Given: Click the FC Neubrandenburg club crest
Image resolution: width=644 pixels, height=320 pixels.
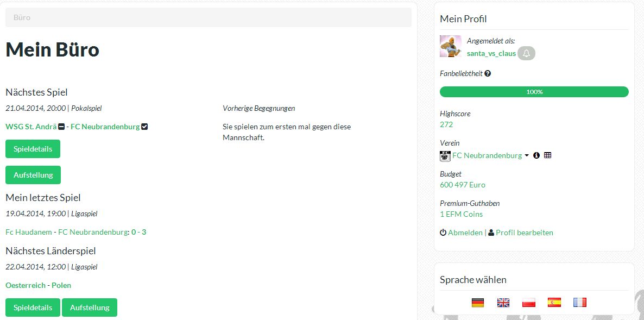Looking at the screenshot, I should 445,156.
